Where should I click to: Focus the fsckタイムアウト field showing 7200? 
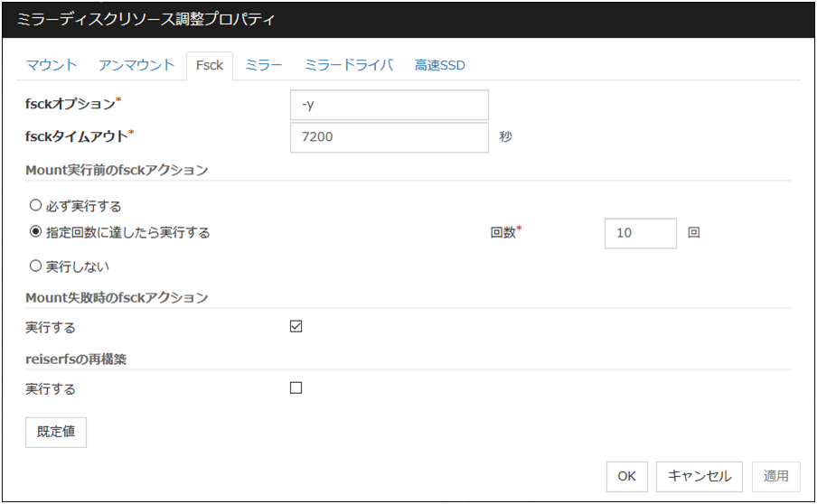coord(390,138)
